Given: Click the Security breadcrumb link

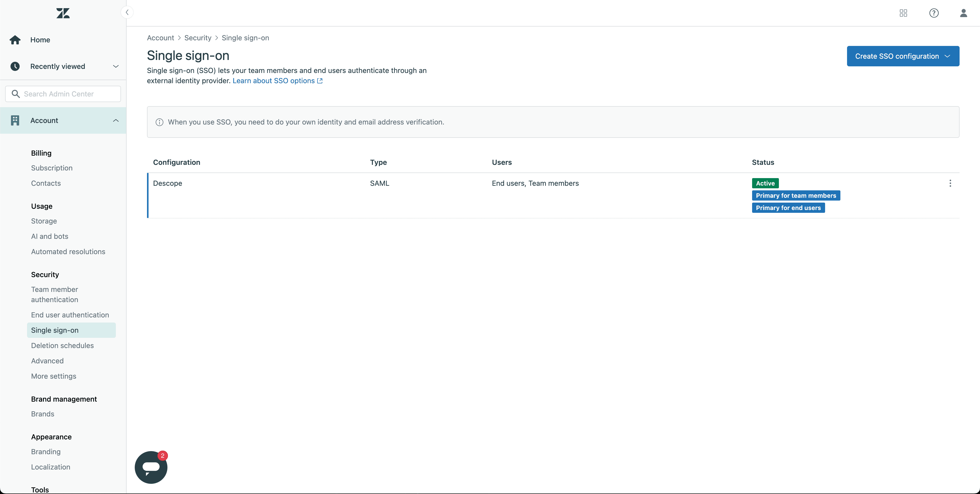Looking at the screenshot, I should click(198, 38).
